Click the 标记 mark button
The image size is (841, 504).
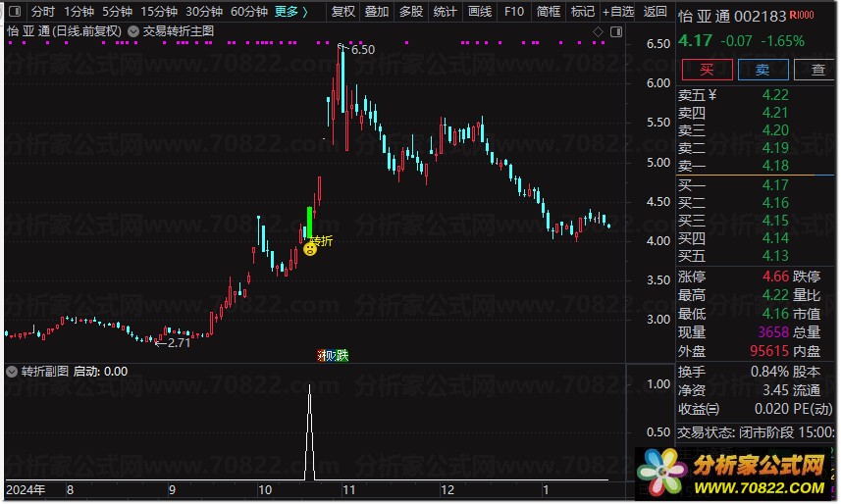pos(583,11)
